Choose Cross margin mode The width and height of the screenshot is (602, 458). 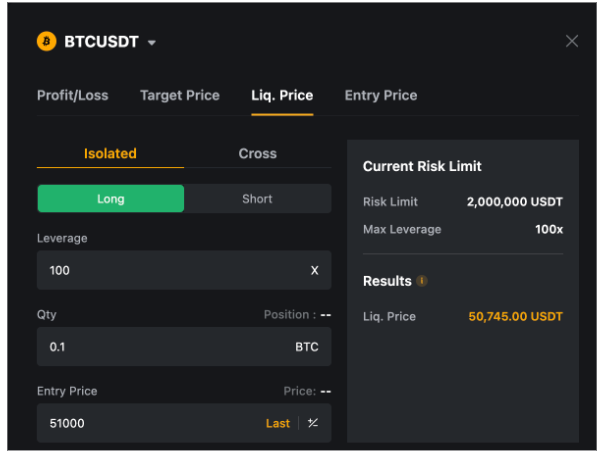(258, 153)
